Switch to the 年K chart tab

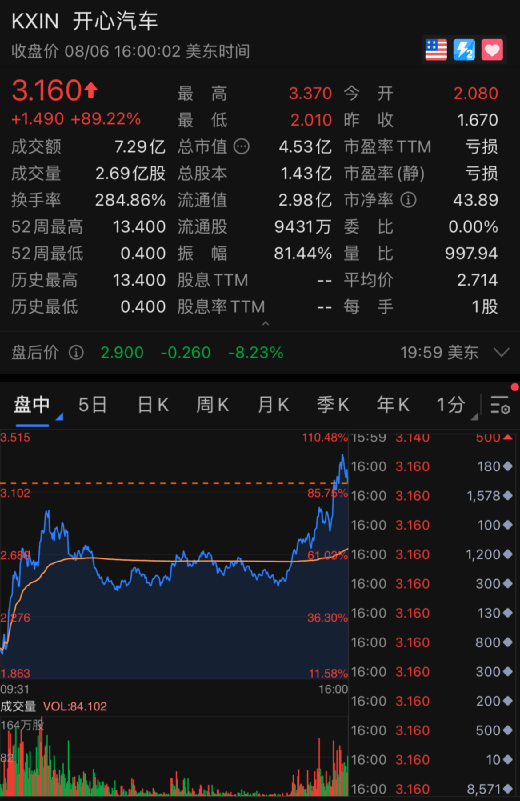point(393,405)
